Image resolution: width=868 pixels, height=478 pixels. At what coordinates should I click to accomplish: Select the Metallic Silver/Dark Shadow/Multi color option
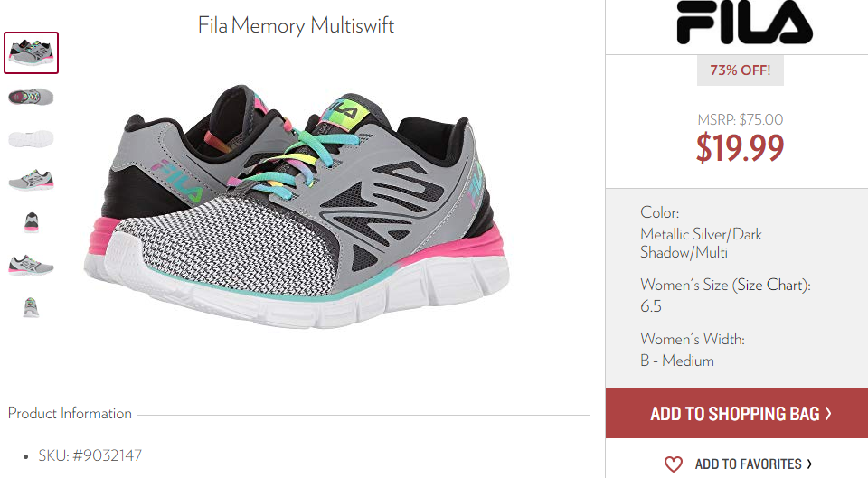point(701,243)
